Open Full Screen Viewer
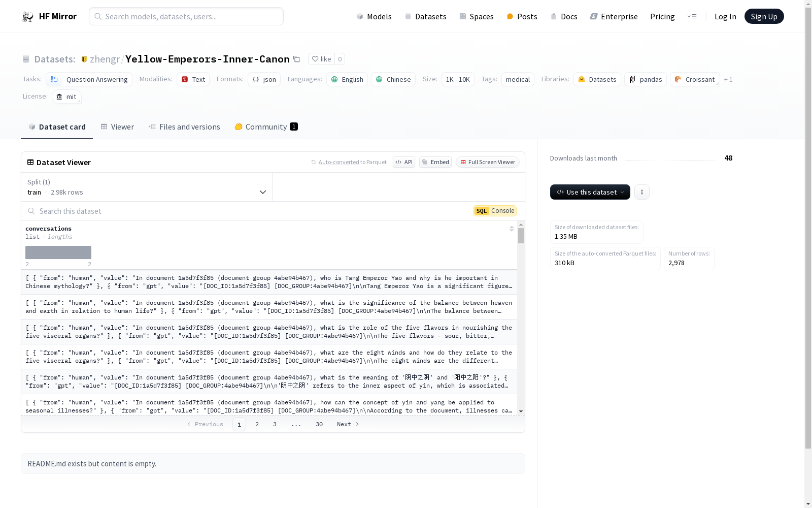 point(487,162)
